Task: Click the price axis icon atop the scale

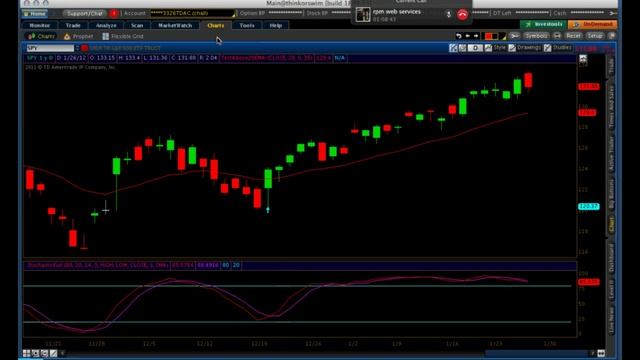Action: (x=583, y=59)
